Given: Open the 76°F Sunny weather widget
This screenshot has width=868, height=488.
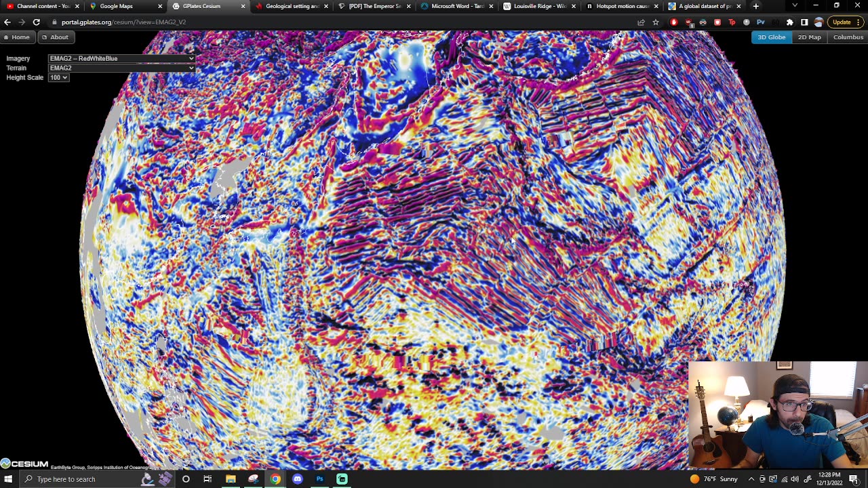Looking at the screenshot, I should 713,479.
